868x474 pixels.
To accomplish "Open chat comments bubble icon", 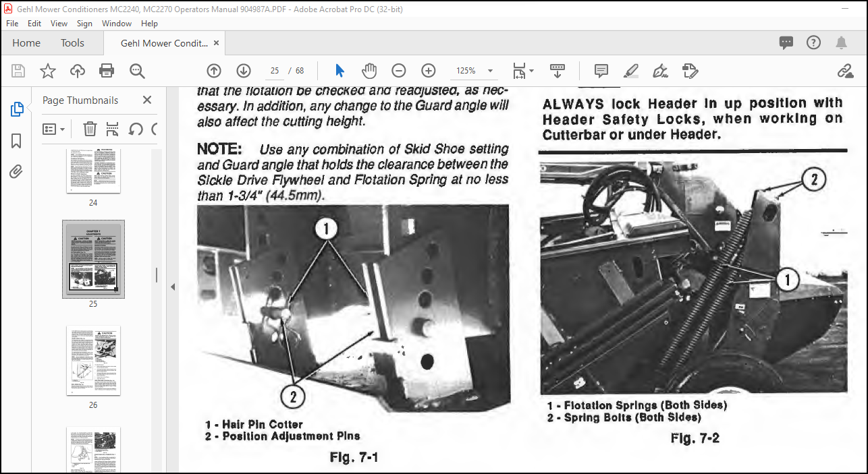I will 786,42.
